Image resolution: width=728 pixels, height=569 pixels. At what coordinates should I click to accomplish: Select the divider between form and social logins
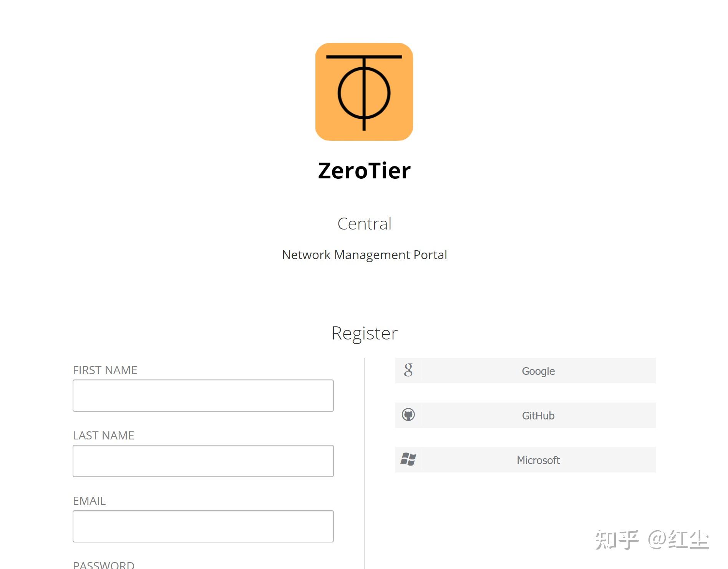pyautogui.click(x=364, y=461)
